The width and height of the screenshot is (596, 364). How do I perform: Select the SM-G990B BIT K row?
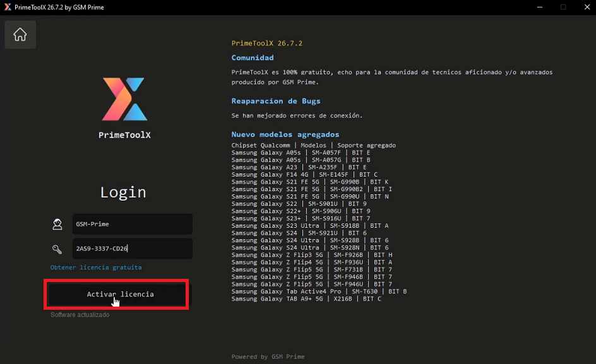[x=310, y=182]
